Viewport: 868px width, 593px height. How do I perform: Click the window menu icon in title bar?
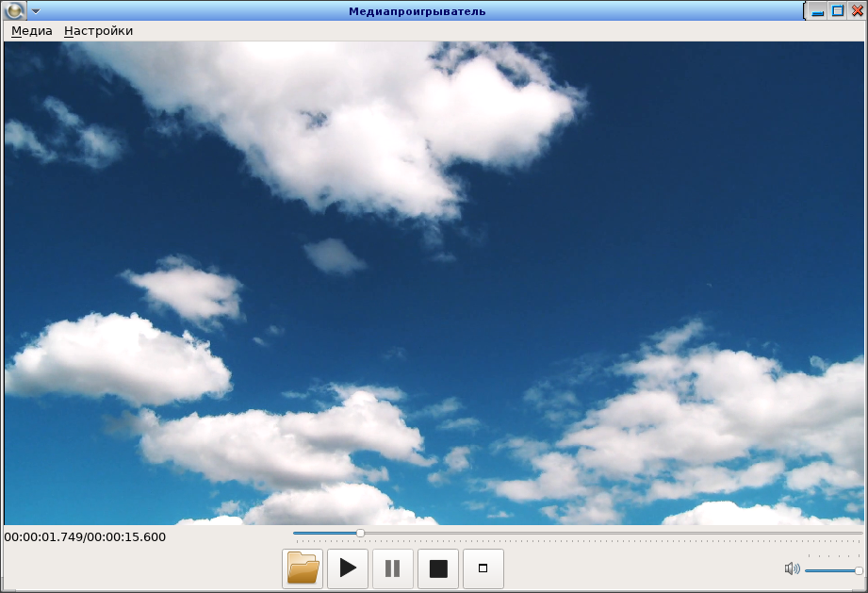click(15, 11)
